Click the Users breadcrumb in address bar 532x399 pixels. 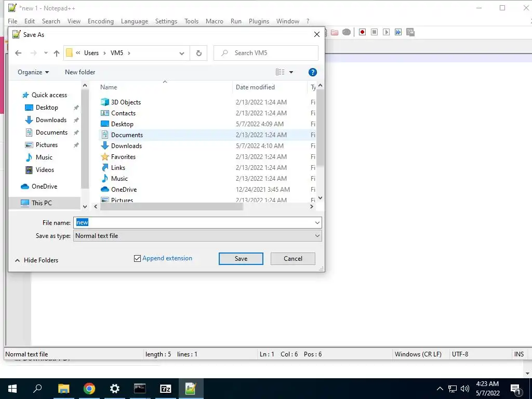tap(91, 53)
